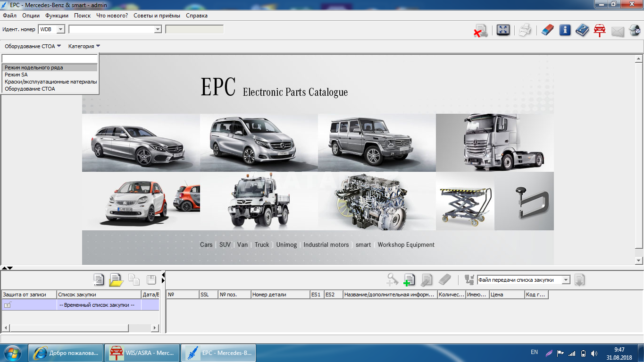
Task: Click the transfer settings icon before file dropdown
Action: [469, 279]
